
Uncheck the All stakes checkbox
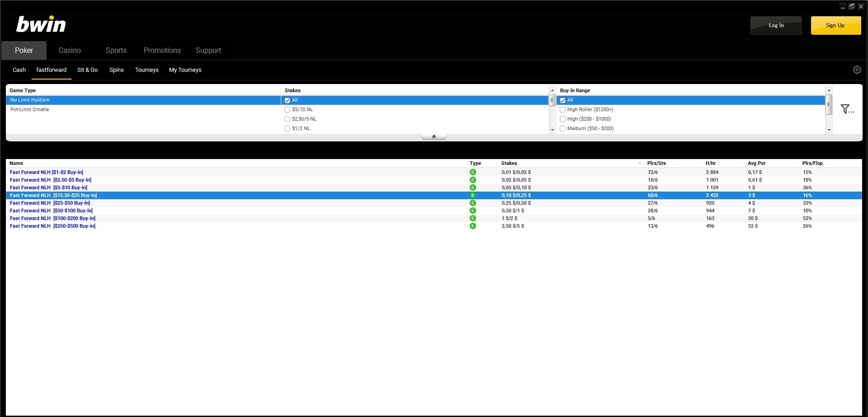[287, 100]
